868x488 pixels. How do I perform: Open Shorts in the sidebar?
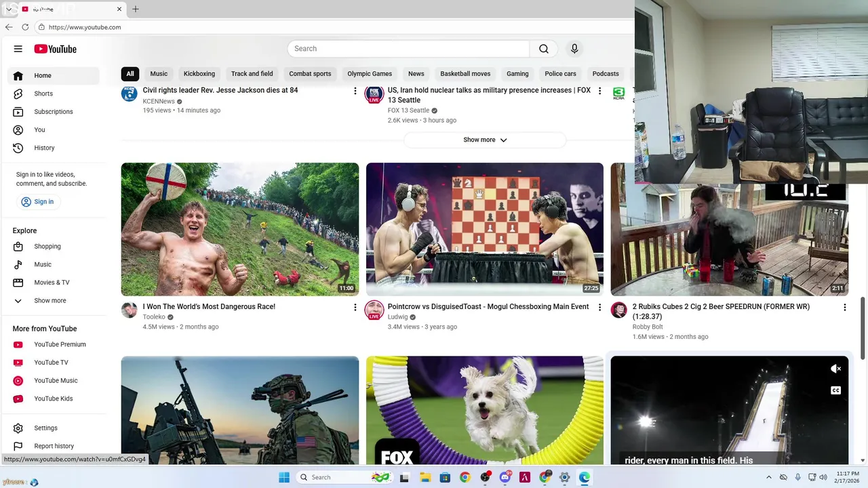[54, 94]
